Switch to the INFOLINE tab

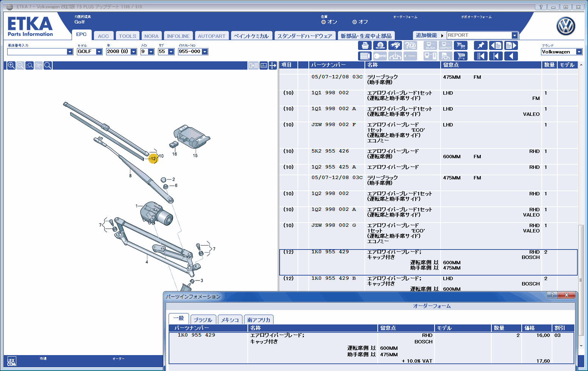178,36
